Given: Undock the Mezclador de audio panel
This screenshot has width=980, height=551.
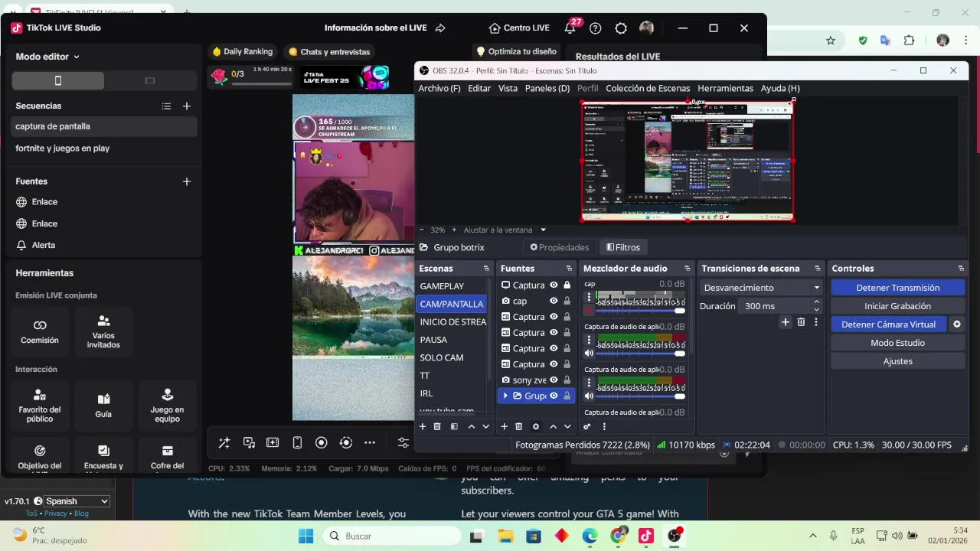Looking at the screenshot, I should click(x=687, y=269).
